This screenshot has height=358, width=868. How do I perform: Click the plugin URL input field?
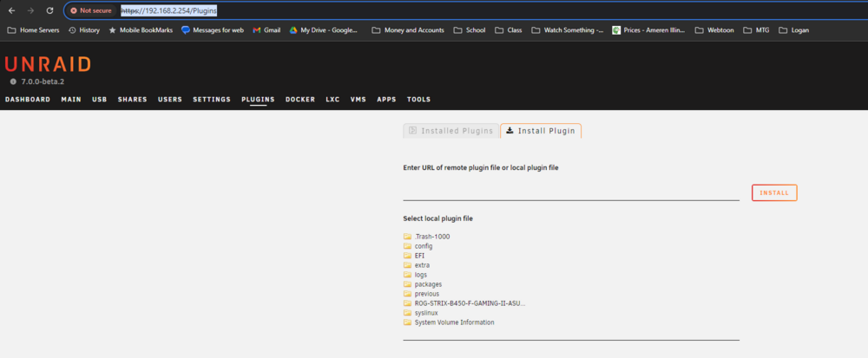(x=571, y=192)
